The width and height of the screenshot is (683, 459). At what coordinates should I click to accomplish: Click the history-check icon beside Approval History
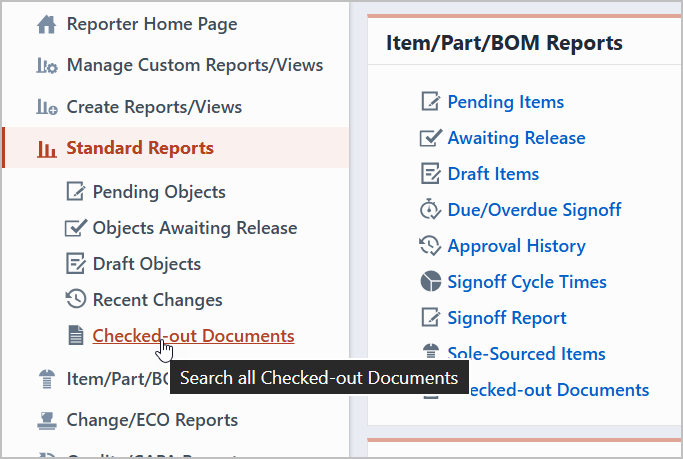(x=430, y=246)
